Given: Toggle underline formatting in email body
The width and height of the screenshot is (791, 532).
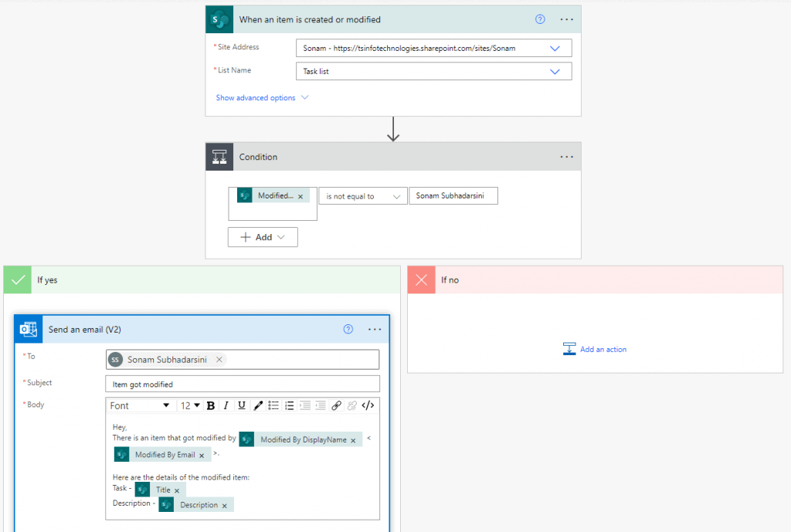Looking at the screenshot, I should [x=242, y=406].
